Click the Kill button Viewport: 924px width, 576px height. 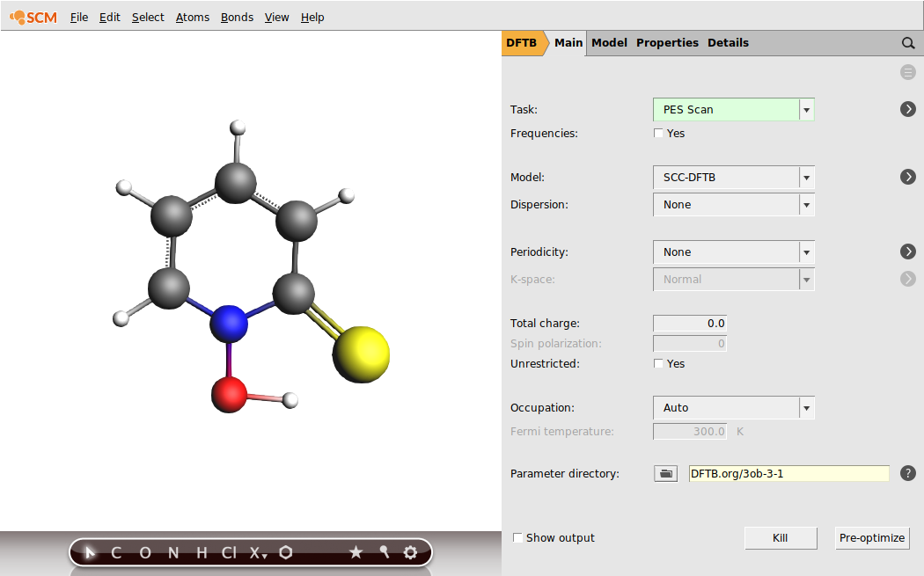(781, 537)
